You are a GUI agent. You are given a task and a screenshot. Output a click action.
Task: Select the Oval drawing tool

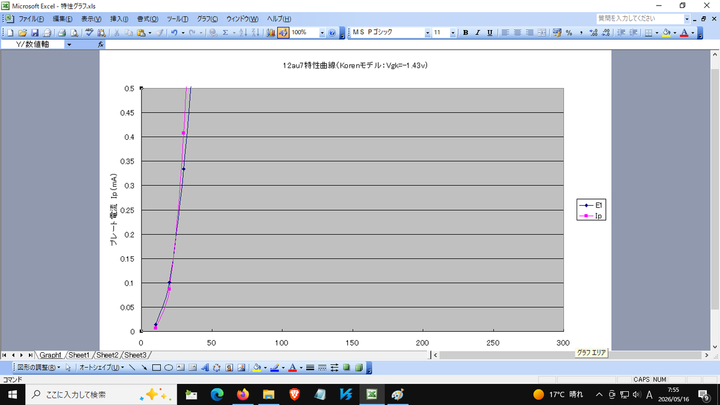coord(169,368)
